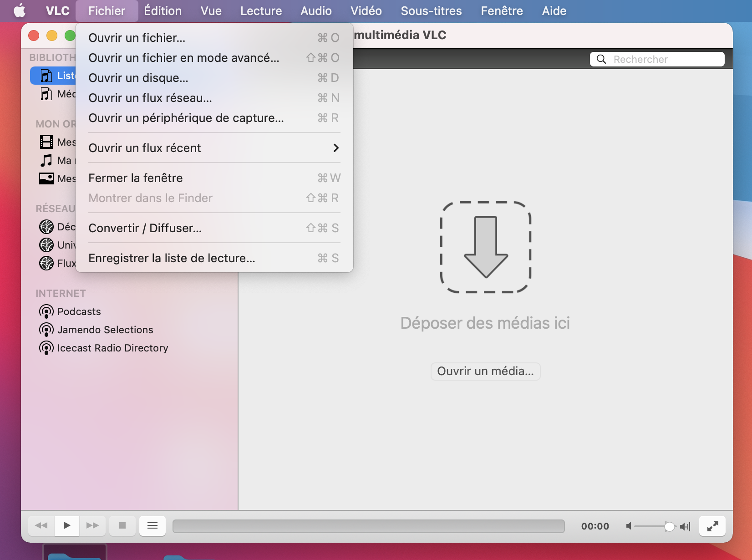The height and width of the screenshot is (560, 752).
Task: Click the stop button
Action: pyautogui.click(x=122, y=526)
